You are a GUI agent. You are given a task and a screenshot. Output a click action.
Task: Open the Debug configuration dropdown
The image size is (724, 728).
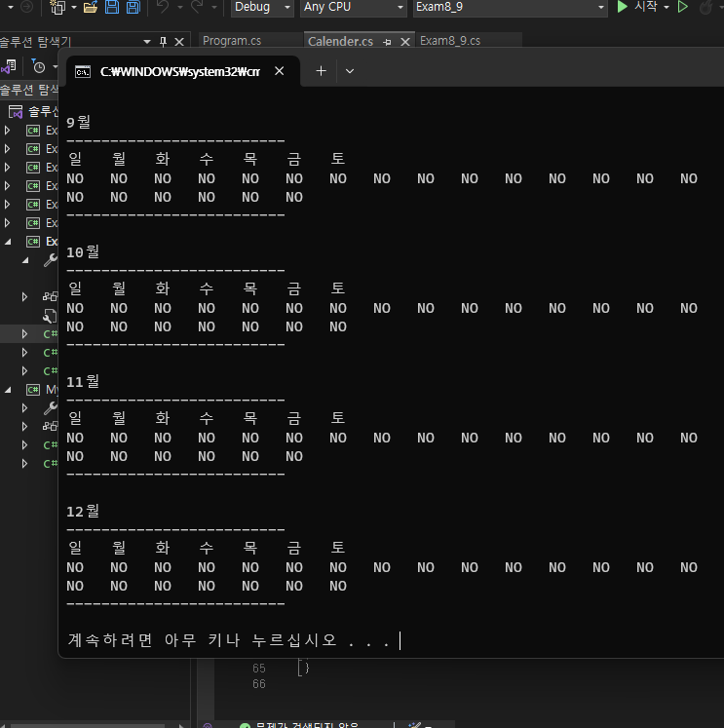click(x=262, y=7)
